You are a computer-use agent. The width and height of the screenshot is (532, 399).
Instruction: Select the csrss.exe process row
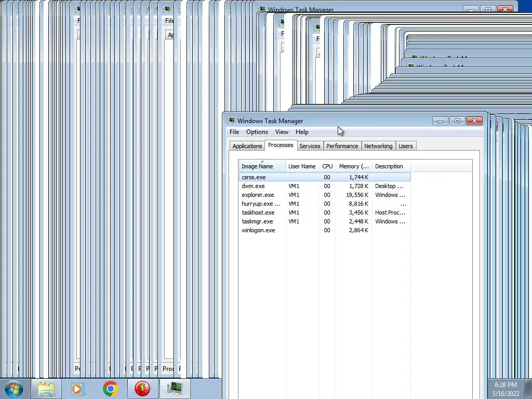coord(325,177)
